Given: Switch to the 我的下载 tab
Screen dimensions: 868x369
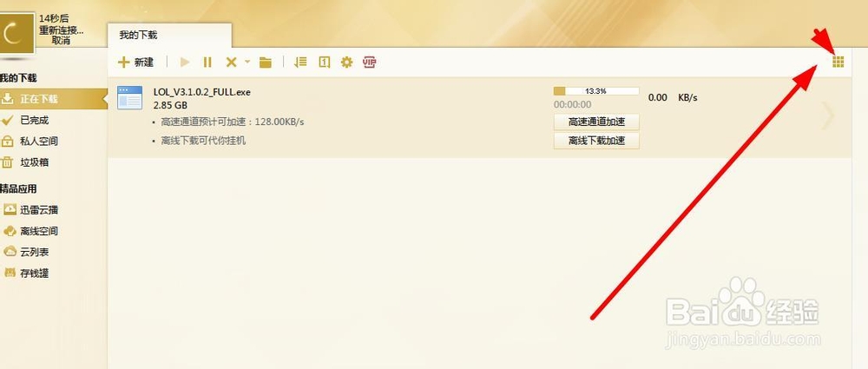Looking at the screenshot, I should coord(138,35).
